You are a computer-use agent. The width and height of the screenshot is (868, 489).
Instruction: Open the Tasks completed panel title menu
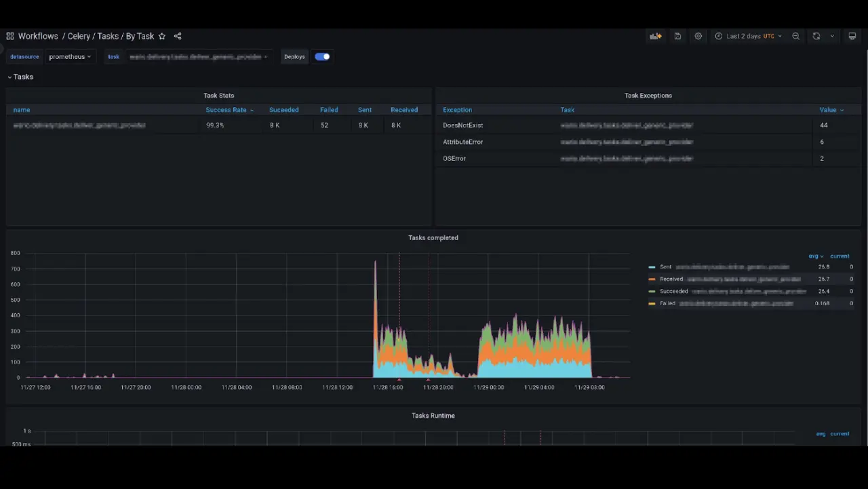coord(433,238)
